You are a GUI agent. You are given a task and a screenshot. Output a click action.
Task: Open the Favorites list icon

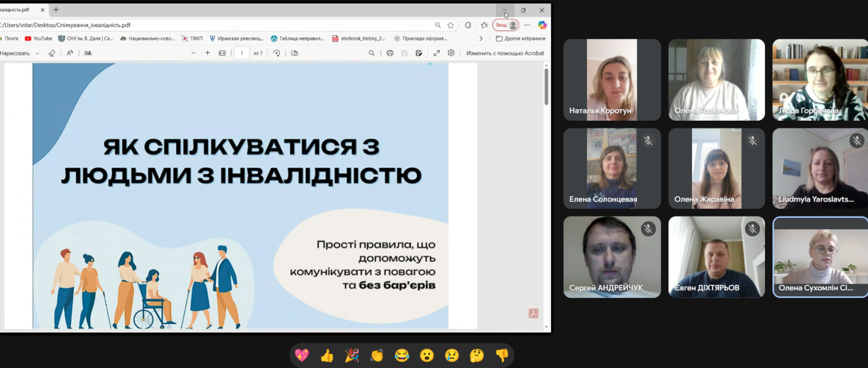[x=484, y=25]
